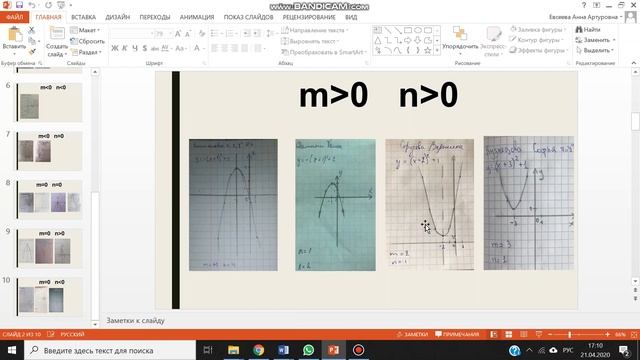Start Slide Show from status bar icon

(x=539, y=334)
